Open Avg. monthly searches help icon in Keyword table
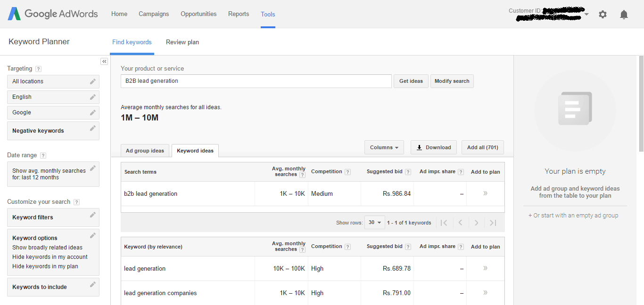 [x=302, y=249]
